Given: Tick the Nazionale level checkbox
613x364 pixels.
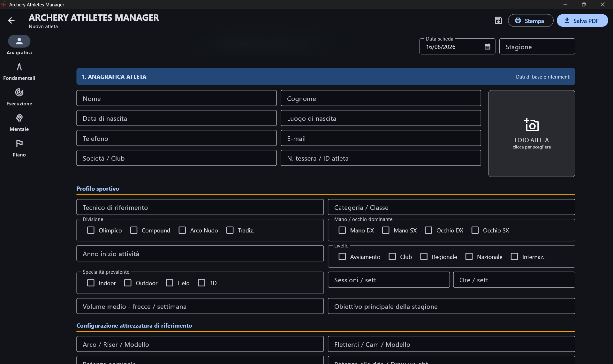Looking at the screenshot, I should pos(469,257).
